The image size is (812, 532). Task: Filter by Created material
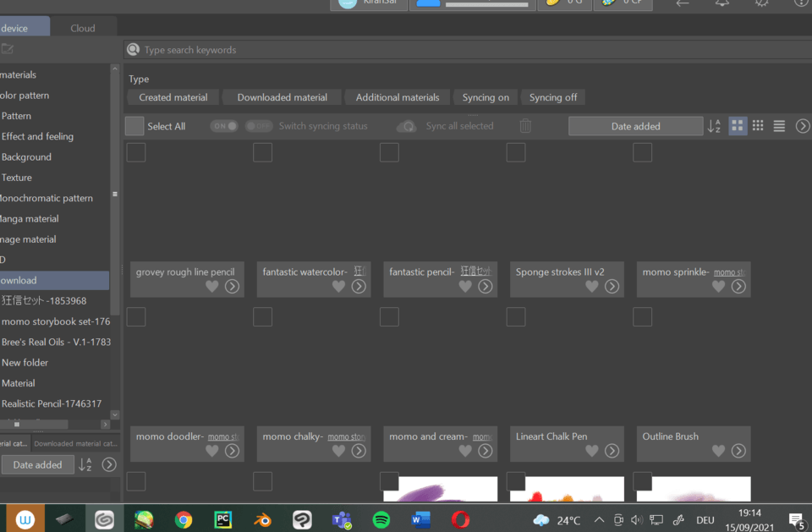tap(173, 97)
